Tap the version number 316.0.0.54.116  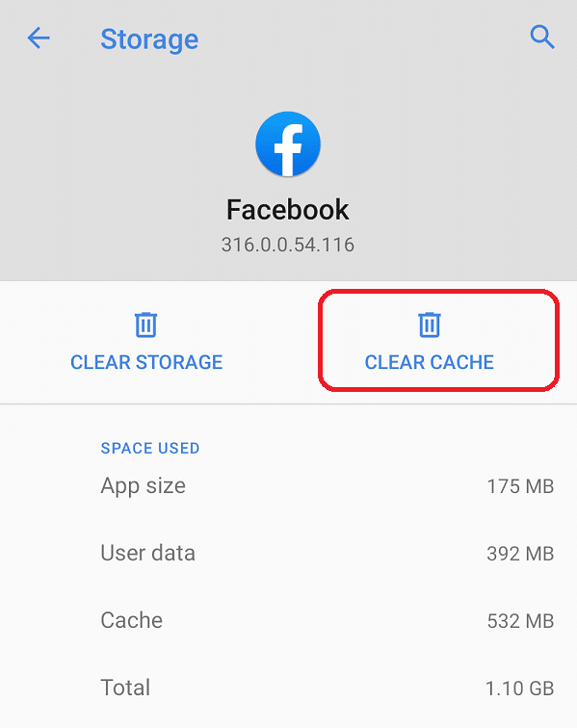point(288,245)
